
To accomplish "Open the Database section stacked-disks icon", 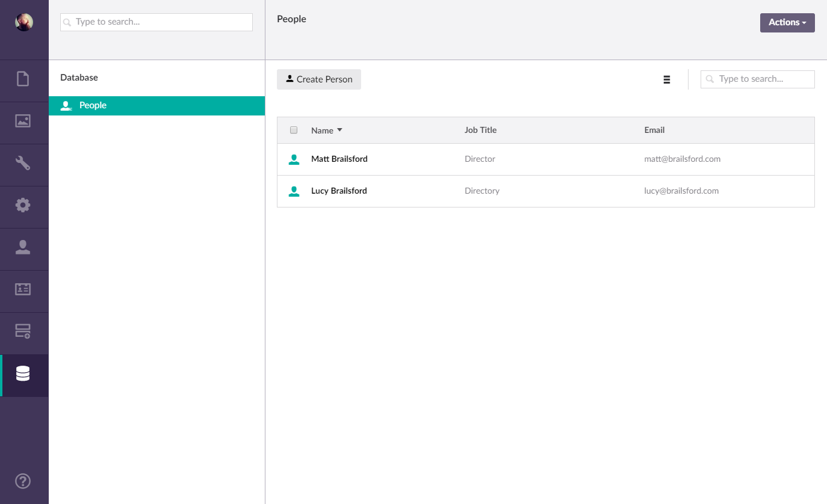I will tap(23, 373).
